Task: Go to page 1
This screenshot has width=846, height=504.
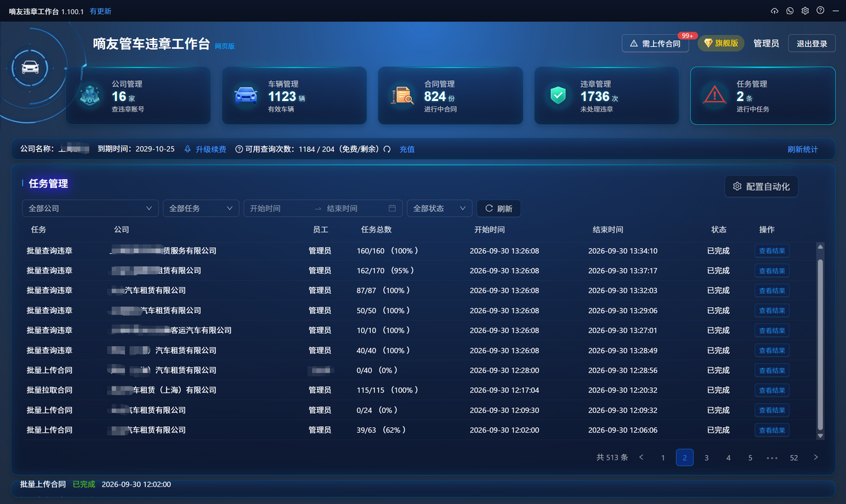Action: coord(663,458)
